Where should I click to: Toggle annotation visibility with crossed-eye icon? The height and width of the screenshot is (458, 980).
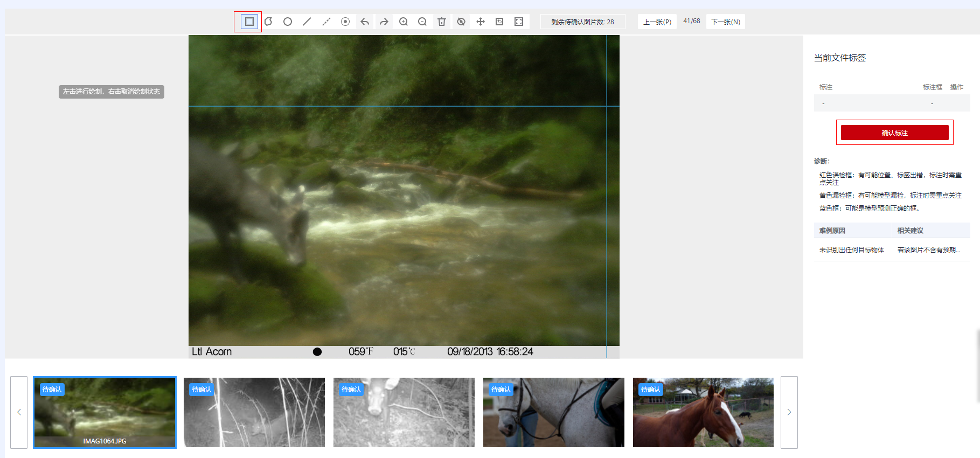coord(461,22)
